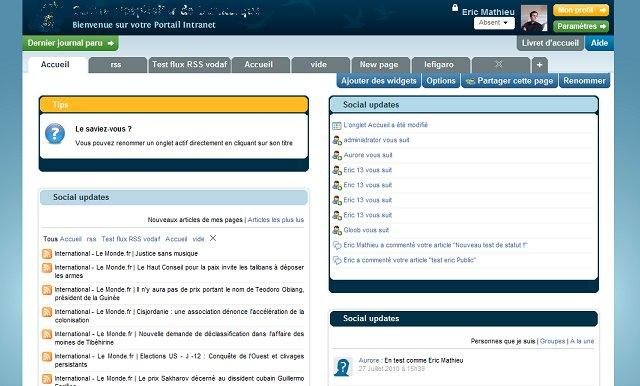
Task: Open the Absent status dropdown
Action: click(494, 23)
